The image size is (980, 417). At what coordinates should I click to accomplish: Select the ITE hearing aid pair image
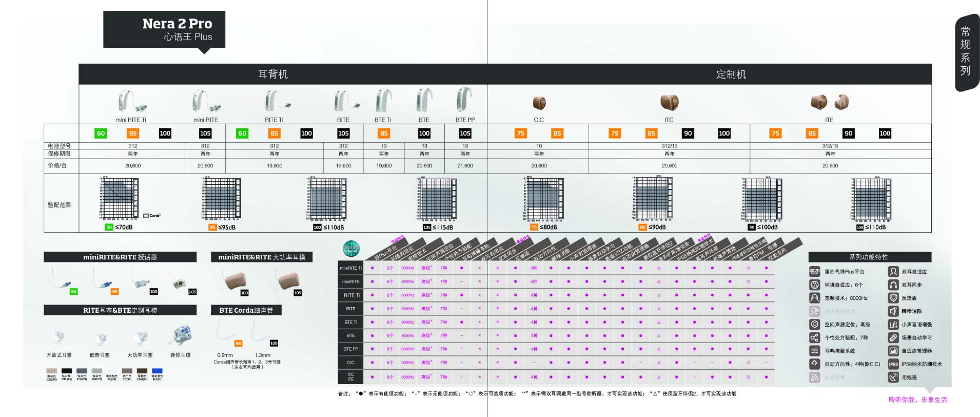click(x=829, y=102)
